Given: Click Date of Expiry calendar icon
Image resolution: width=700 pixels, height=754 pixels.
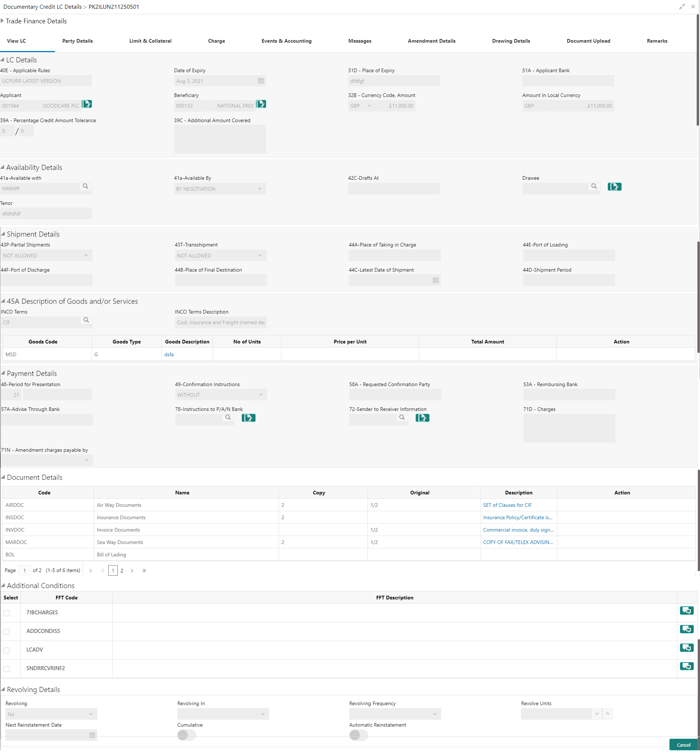Looking at the screenshot, I should pyautogui.click(x=261, y=81).
